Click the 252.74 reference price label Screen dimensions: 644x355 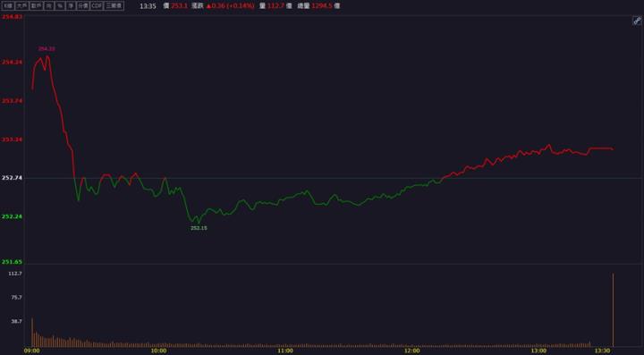tap(12, 178)
